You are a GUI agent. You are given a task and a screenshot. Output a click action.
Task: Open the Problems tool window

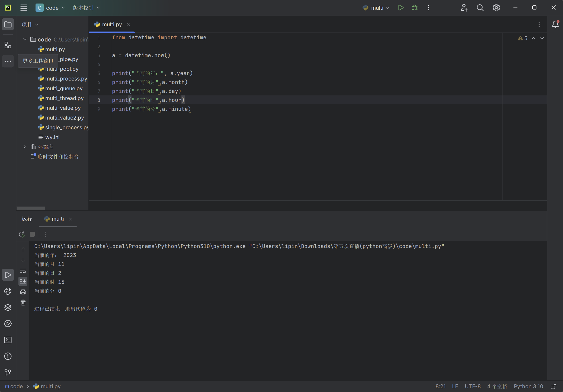click(8, 356)
